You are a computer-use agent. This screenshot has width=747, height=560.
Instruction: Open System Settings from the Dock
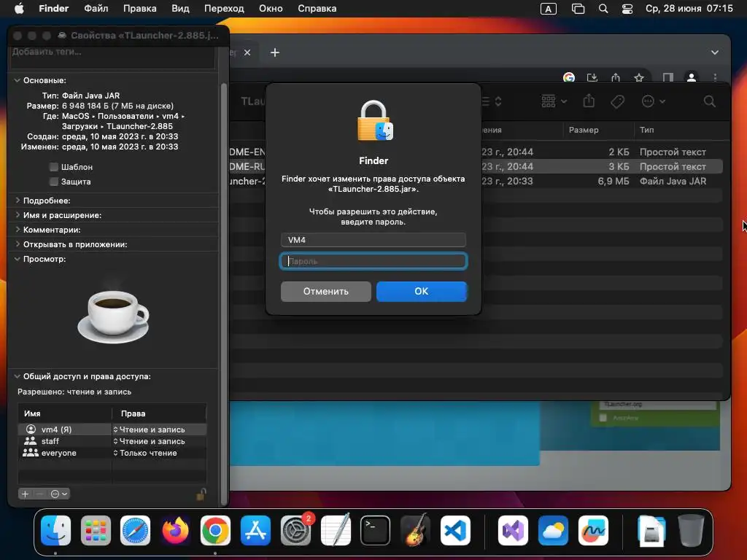coord(295,530)
